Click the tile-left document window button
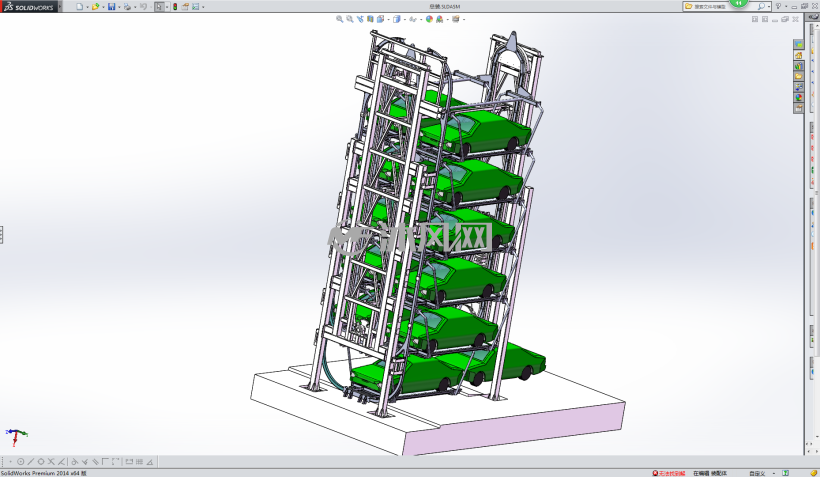This screenshot has width=820, height=477. click(x=755, y=19)
